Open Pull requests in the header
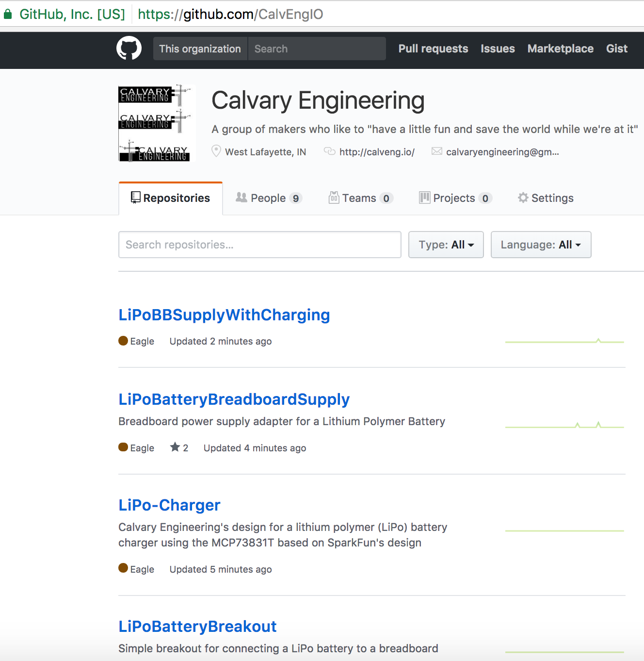The width and height of the screenshot is (644, 661). tap(434, 49)
